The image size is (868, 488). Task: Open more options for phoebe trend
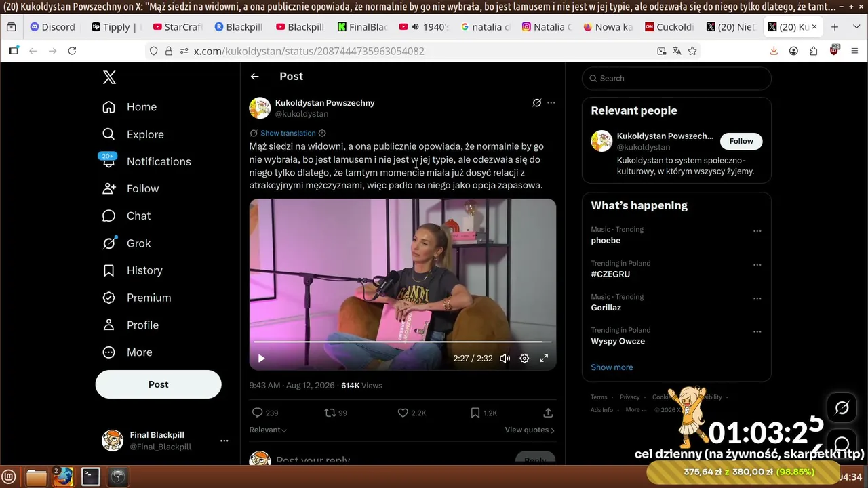(757, 231)
